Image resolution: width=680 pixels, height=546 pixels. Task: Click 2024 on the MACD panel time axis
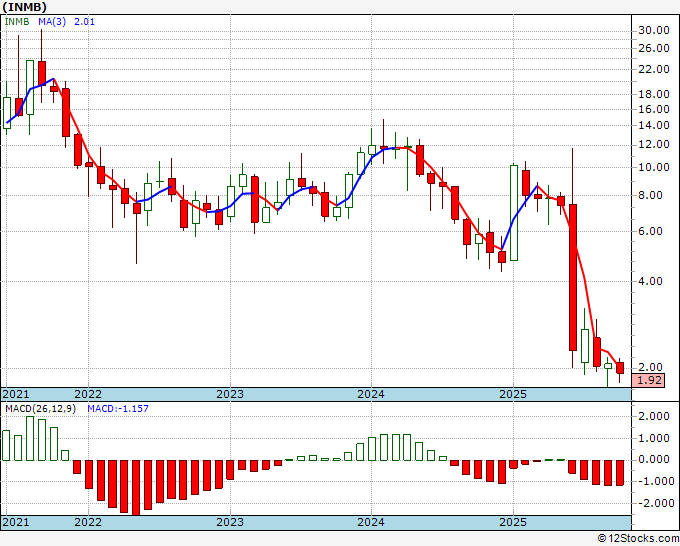(x=371, y=522)
